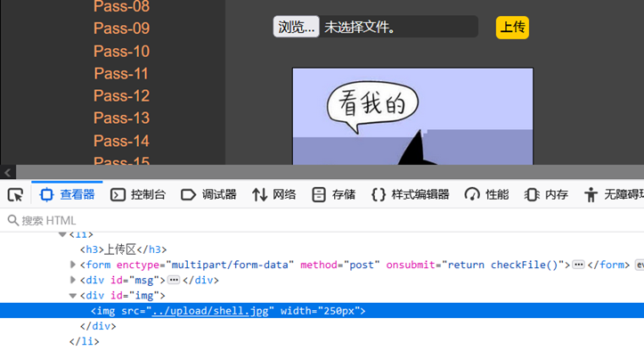Switch to the Performance (性能) tab
This screenshot has width=644, height=351.
(x=486, y=194)
